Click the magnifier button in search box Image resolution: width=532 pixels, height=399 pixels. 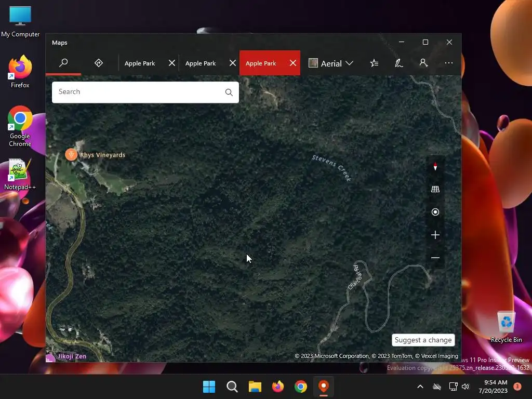coord(229,92)
